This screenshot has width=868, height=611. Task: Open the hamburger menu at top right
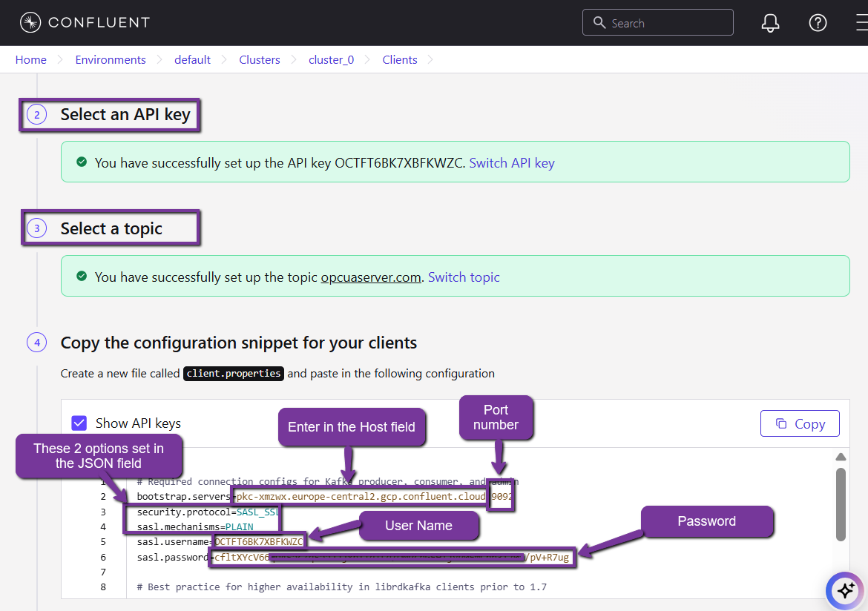click(859, 23)
